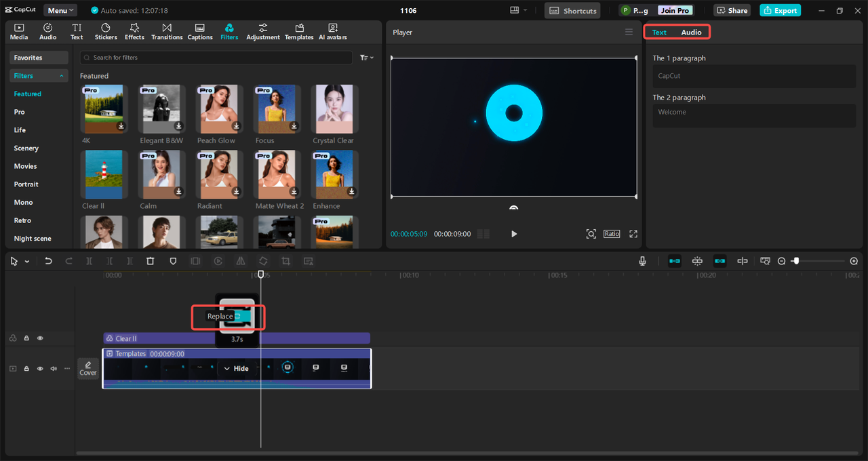The height and width of the screenshot is (461, 868).
Task: Click the crop tool in timeline toolbar
Action: point(285,261)
